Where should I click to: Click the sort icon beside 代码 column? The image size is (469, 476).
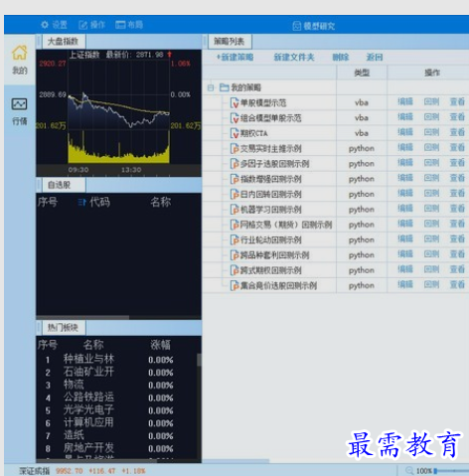click(81, 202)
